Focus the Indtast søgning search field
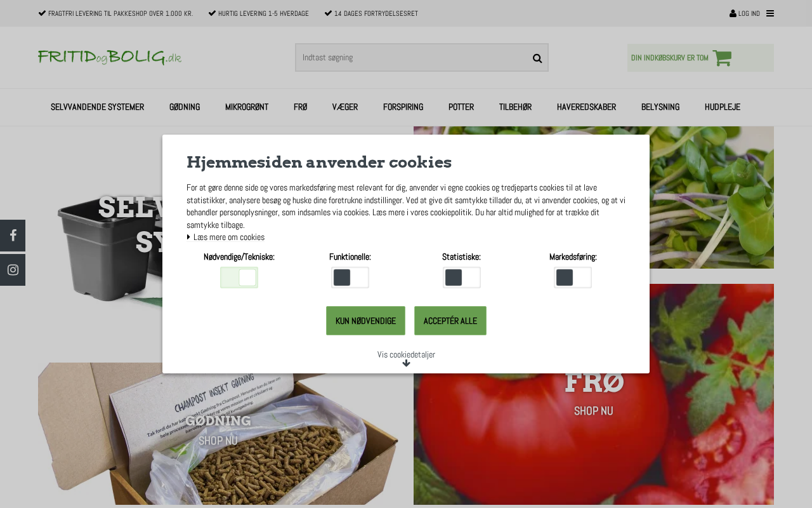The image size is (812, 508). pyautogui.click(x=412, y=58)
